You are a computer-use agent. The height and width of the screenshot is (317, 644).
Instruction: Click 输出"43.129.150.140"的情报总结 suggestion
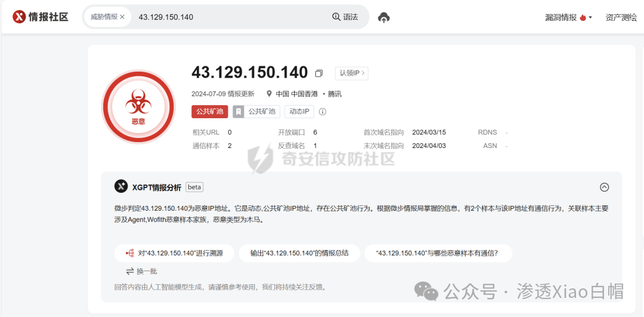[x=299, y=253]
